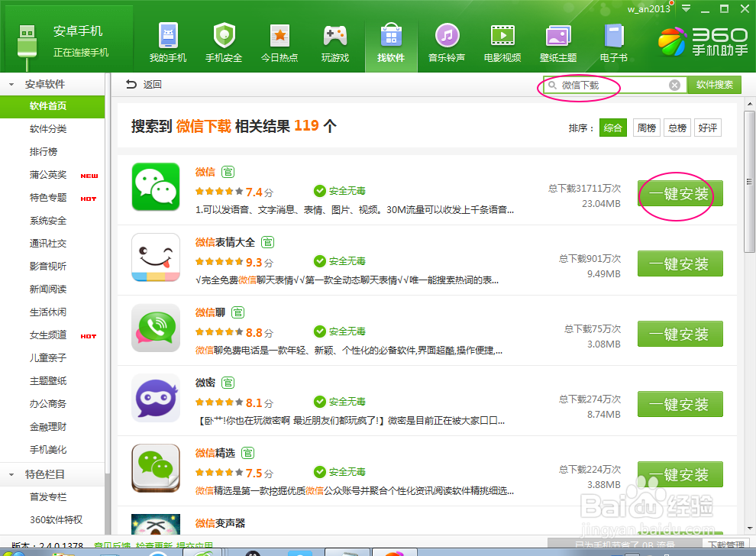Open the 微信表情大全 app icon
This screenshot has height=556, width=756.
[156, 257]
